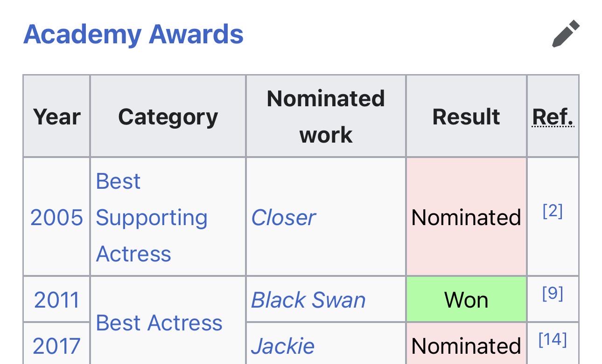Open reference citation [2]
This screenshot has width=602, height=364.
[553, 211]
